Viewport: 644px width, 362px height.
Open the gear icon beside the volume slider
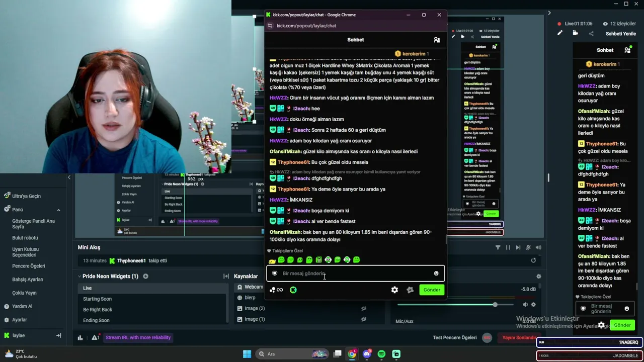pyautogui.click(x=533, y=305)
